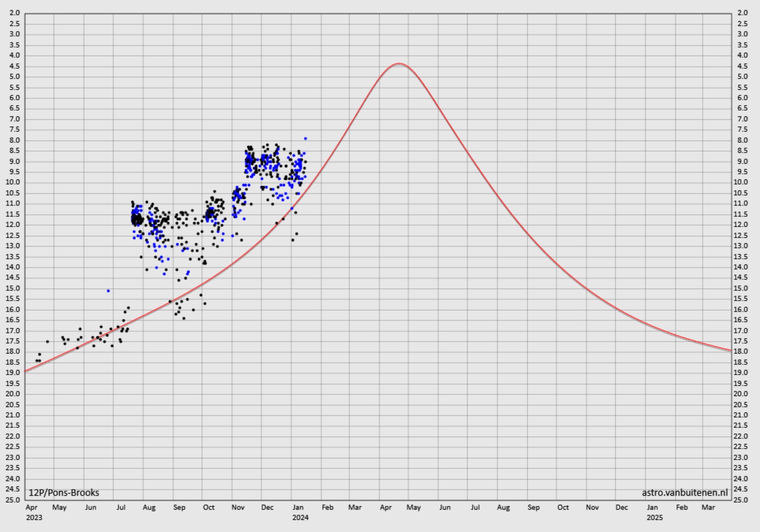
Task: Click the Dec 2023 month label
Action: (267, 508)
